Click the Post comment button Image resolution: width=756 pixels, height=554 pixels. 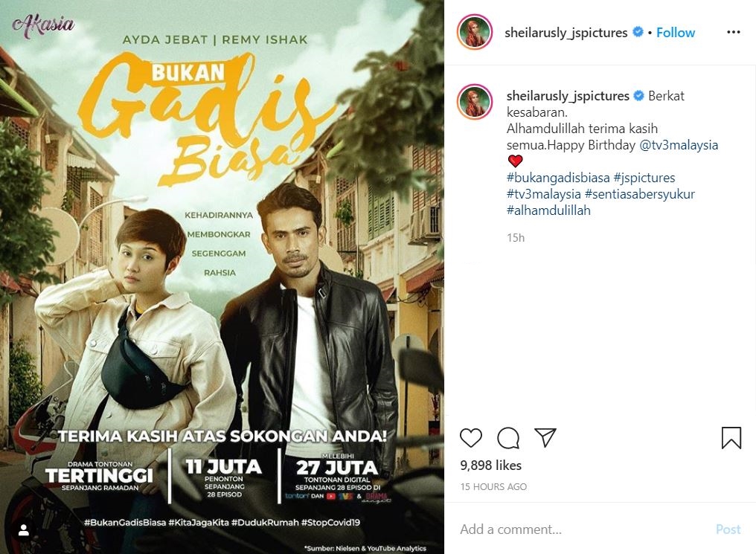(728, 529)
